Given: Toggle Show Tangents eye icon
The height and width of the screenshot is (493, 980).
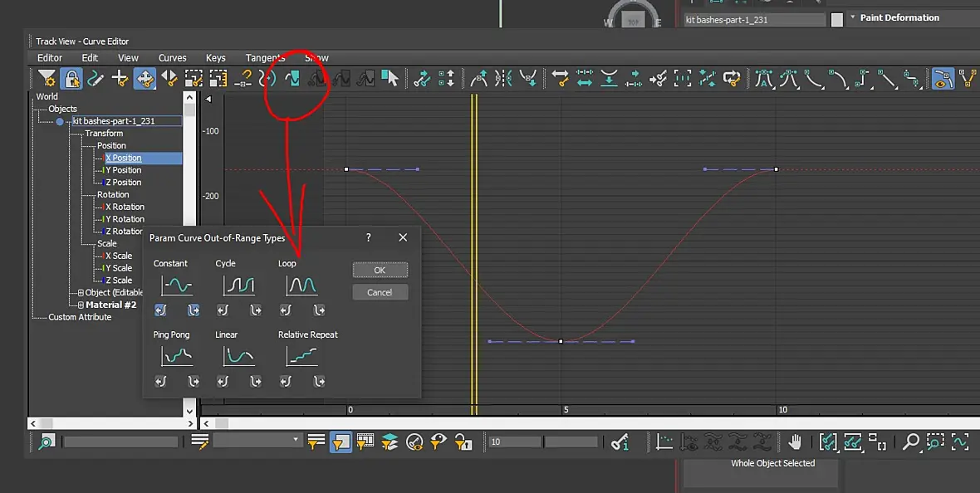Looking at the screenshot, I should [x=943, y=79].
